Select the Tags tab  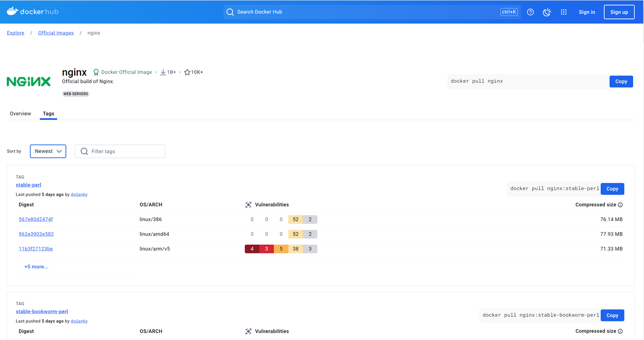point(48,114)
